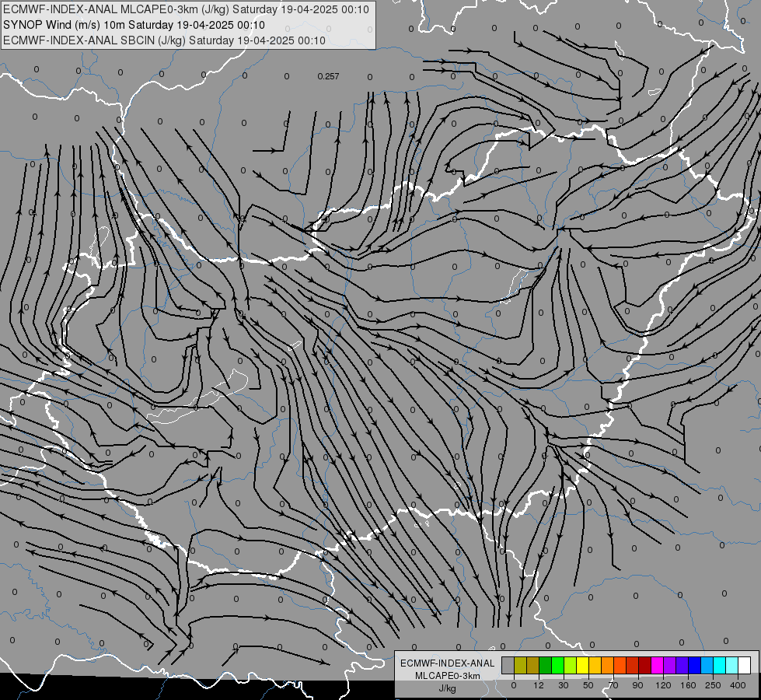The height and width of the screenshot is (700, 761).
Task: Select the dark green legend swatch
Action: click(545, 665)
